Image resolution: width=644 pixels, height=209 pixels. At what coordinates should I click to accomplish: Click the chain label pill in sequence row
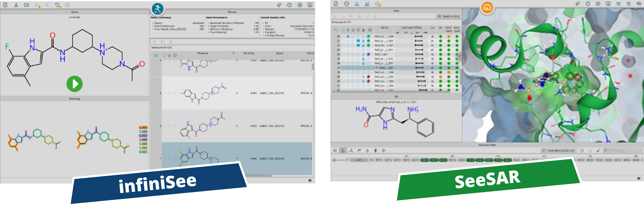coord(359,160)
